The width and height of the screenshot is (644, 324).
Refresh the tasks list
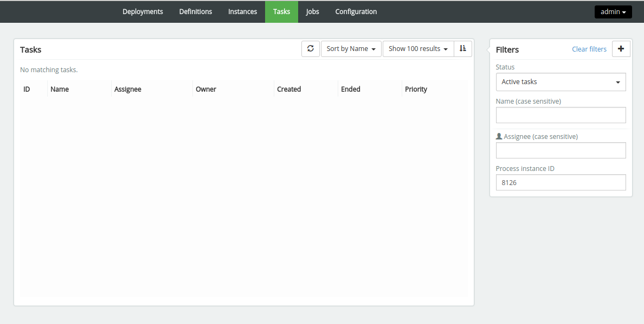pos(311,48)
